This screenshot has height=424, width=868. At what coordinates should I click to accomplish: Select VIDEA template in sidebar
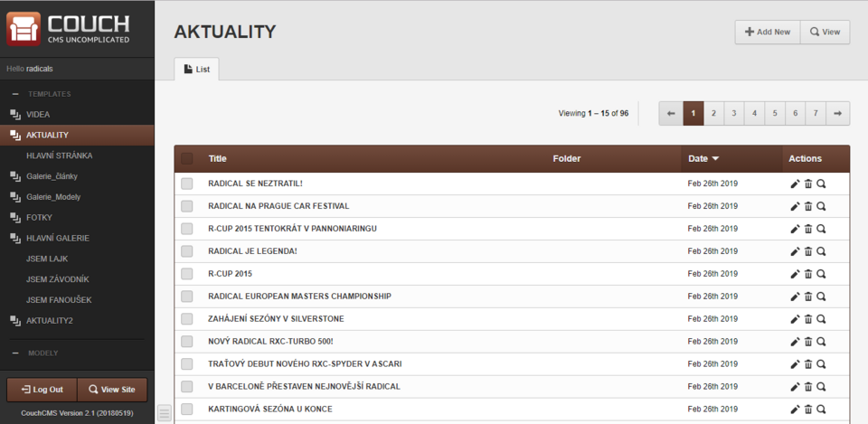coord(38,115)
